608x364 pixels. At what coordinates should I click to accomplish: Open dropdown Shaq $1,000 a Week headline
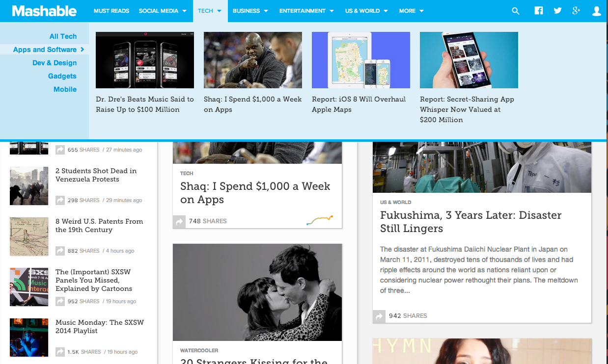pos(253,104)
